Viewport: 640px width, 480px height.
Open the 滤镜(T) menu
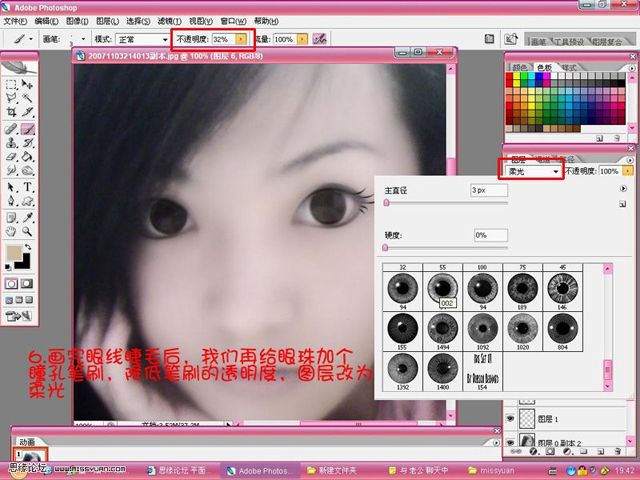169,21
